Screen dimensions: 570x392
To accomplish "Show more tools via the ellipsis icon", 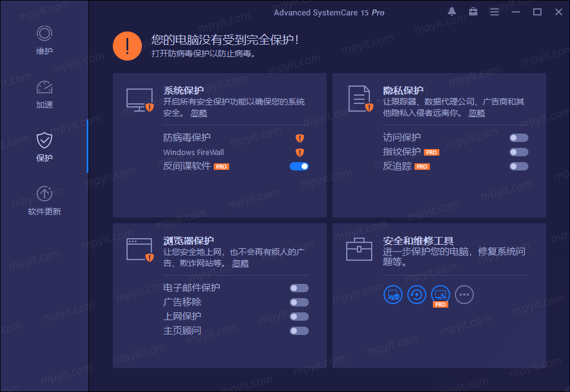I will (464, 295).
